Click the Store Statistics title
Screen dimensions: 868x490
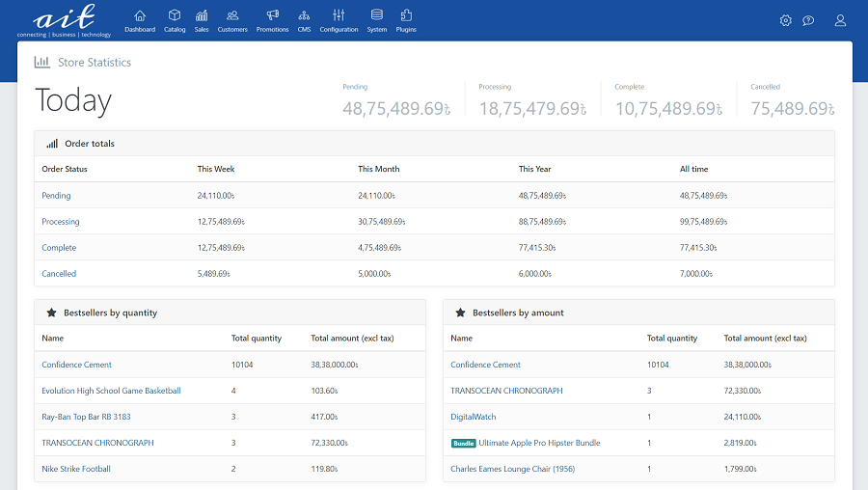coord(95,63)
